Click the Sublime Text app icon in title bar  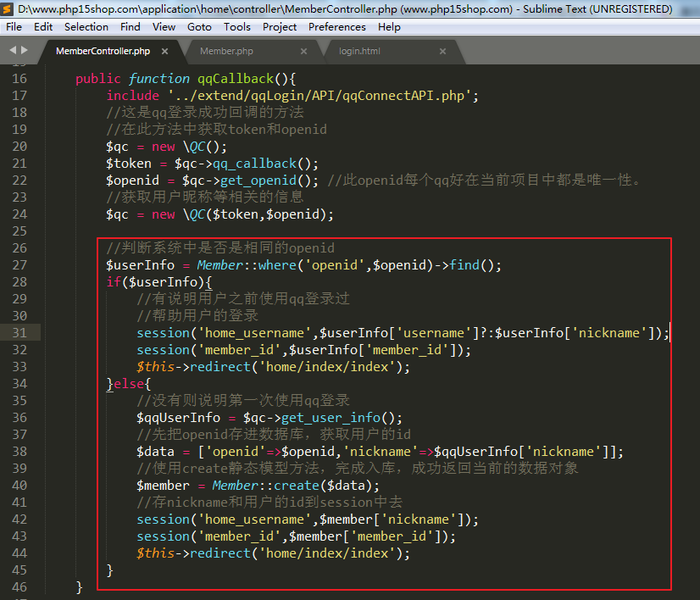pyautogui.click(x=8, y=9)
